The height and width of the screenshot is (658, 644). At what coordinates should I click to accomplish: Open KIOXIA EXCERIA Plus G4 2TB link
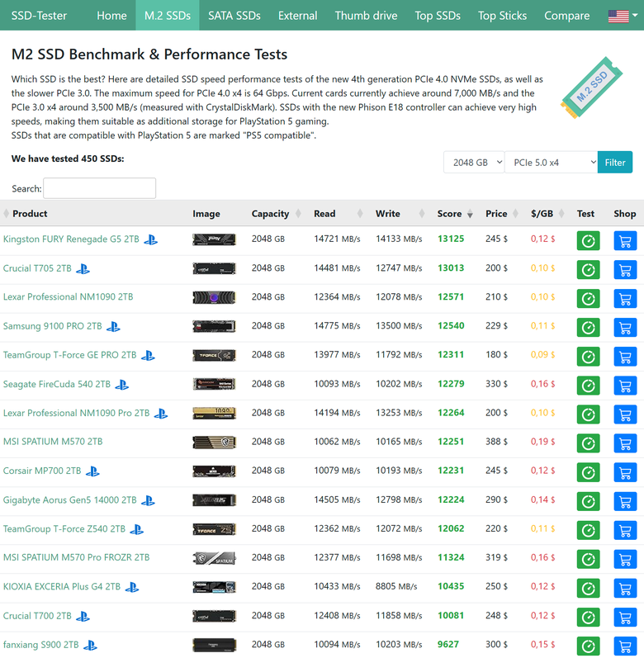click(x=62, y=586)
